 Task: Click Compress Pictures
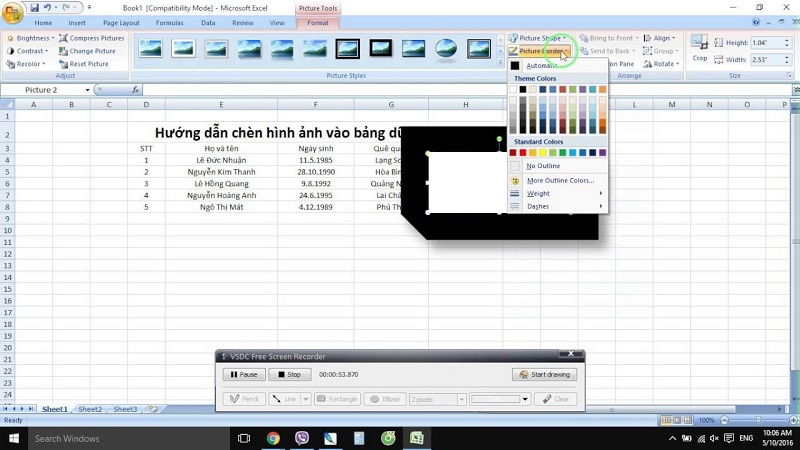point(92,38)
